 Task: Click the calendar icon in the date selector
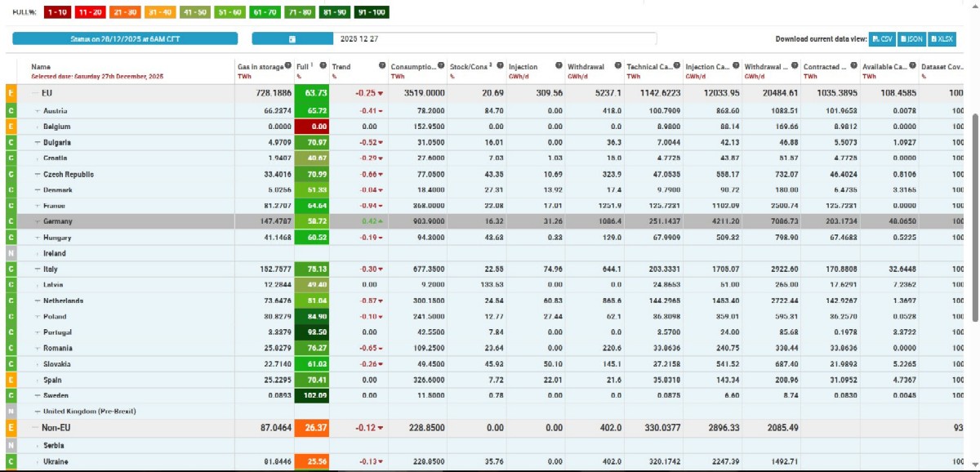292,38
